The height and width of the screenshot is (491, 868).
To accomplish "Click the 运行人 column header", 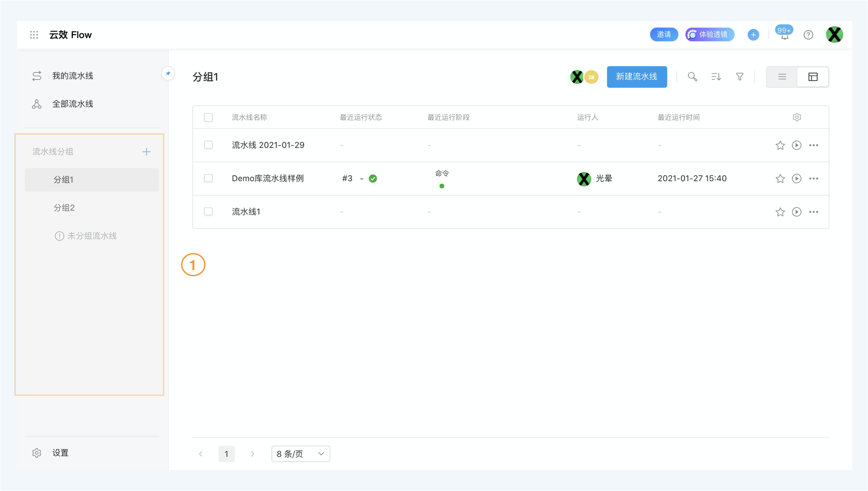I will [587, 117].
